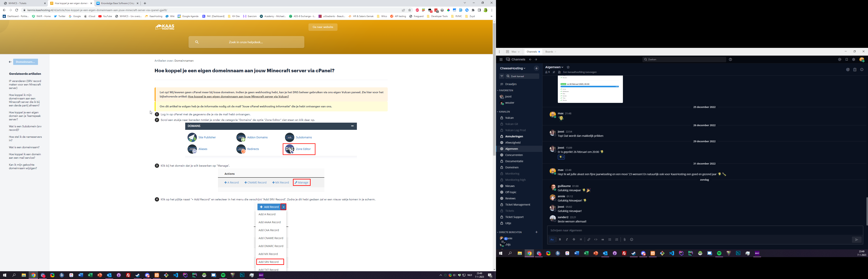Viewport: 868px width, 279px height.
Task: Toggle the thumbs-up reaction on joost's message
Action: [x=561, y=157]
